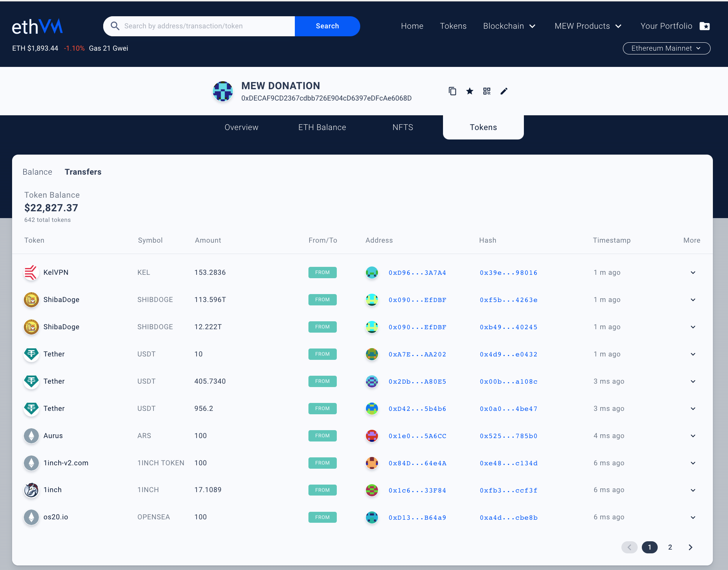Click blockie avatar for 0x1e0...5A6CC

coord(372,436)
